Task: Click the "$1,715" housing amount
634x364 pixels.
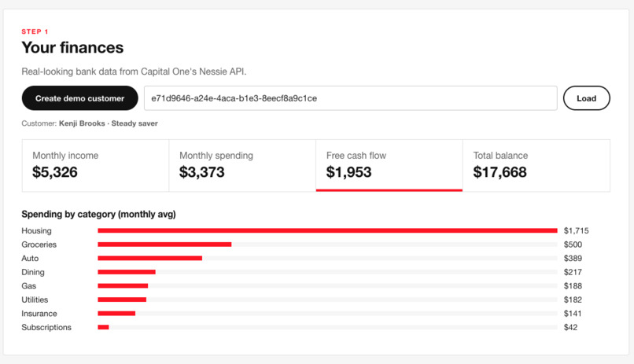Action: (x=576, y=230)
